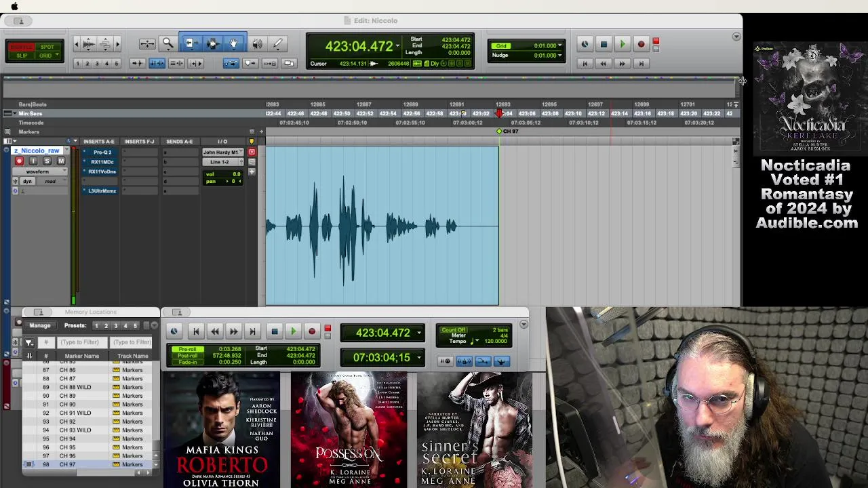This screenshot has height=488, width=868.
Task: Rewind in Edit window transport
Action: (x=603, y=64)
